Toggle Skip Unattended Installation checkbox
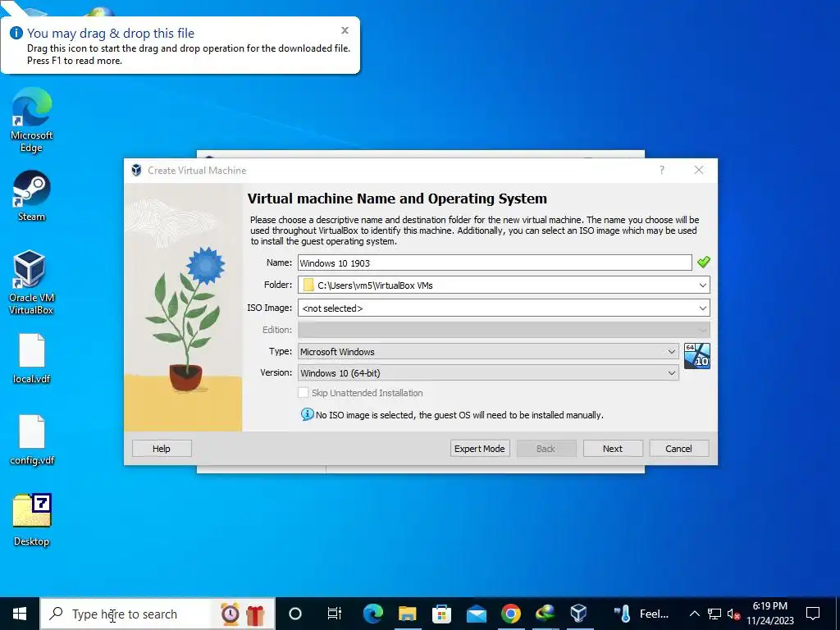Viewport: 840px width, 630px height. click(304, 393)
